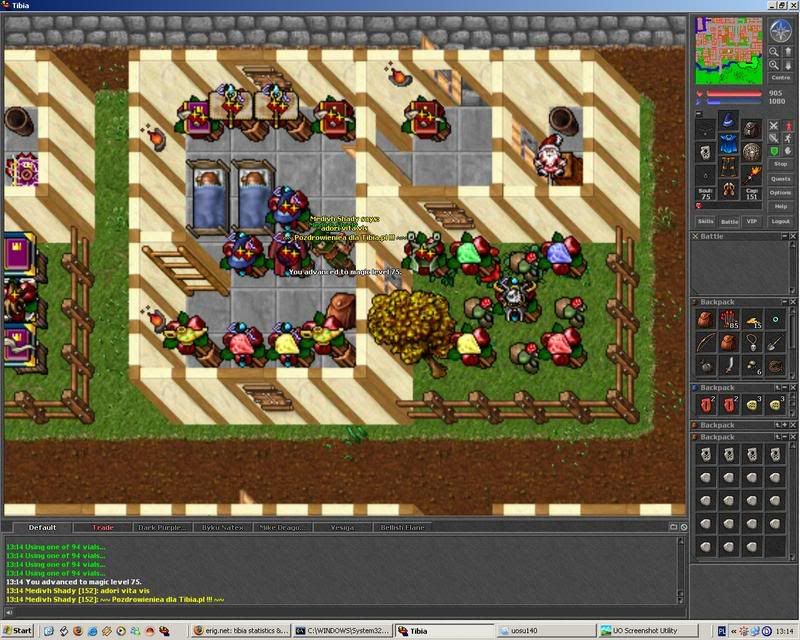Click first red ham stack of 2
This screenshot has width=800, height=640.
click(x=706, y=405)
